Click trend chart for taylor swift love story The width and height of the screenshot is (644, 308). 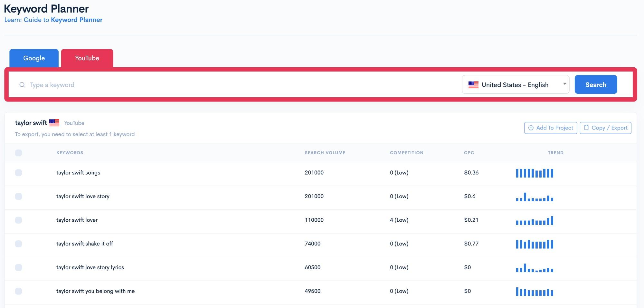[535, 197]
